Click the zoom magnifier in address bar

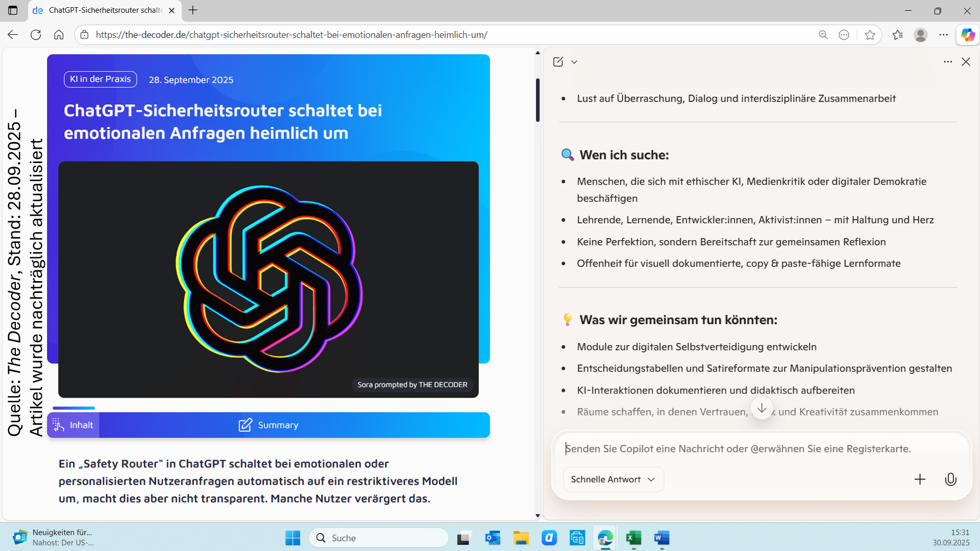823,35
